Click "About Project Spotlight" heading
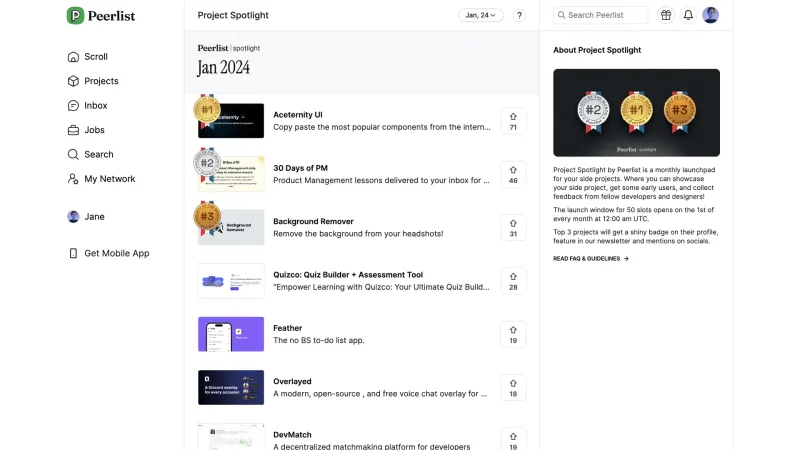Screen dimensions: 800x450 (597, 50)
